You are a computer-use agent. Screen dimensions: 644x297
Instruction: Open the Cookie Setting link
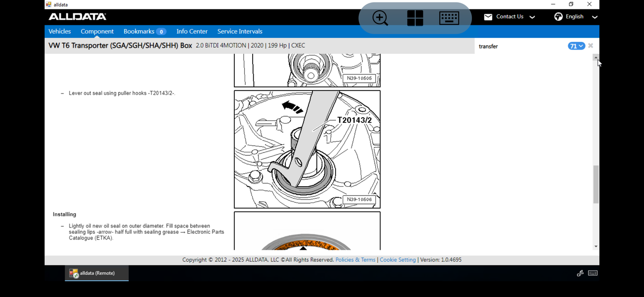click(x=398, y=260)
